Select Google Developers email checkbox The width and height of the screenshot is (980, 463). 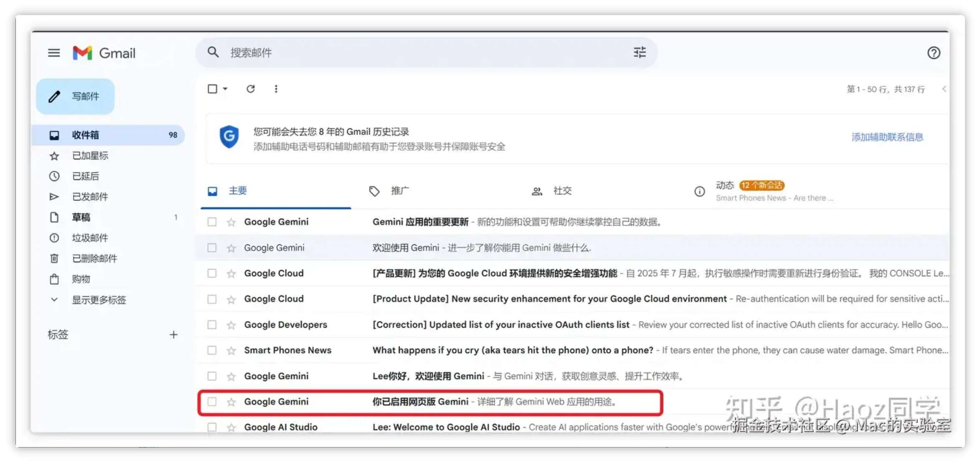[x=212, y=325]
